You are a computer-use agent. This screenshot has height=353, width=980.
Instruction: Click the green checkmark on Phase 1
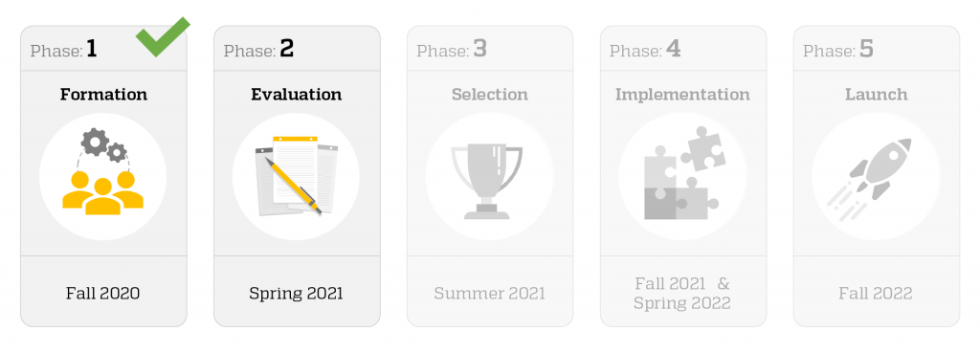point(163,37)
